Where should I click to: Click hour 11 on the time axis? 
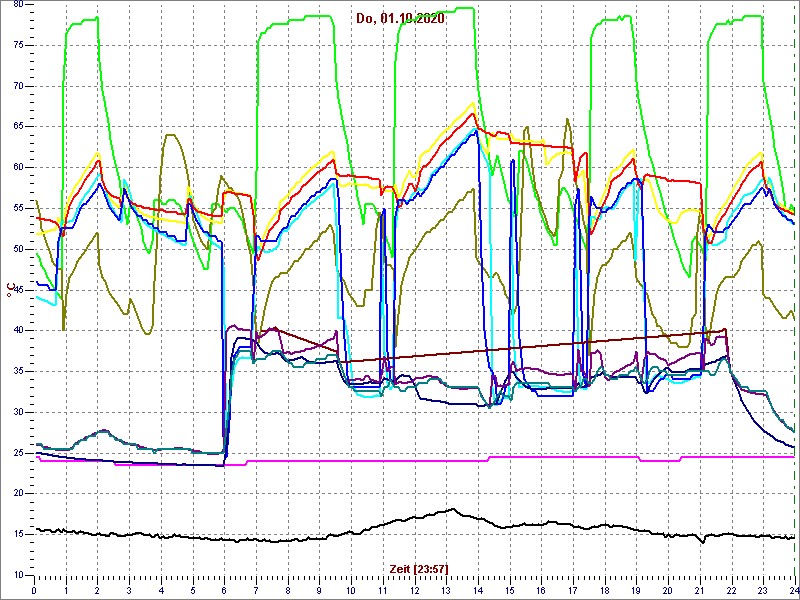pyautogui.click(x=383, y=590)
